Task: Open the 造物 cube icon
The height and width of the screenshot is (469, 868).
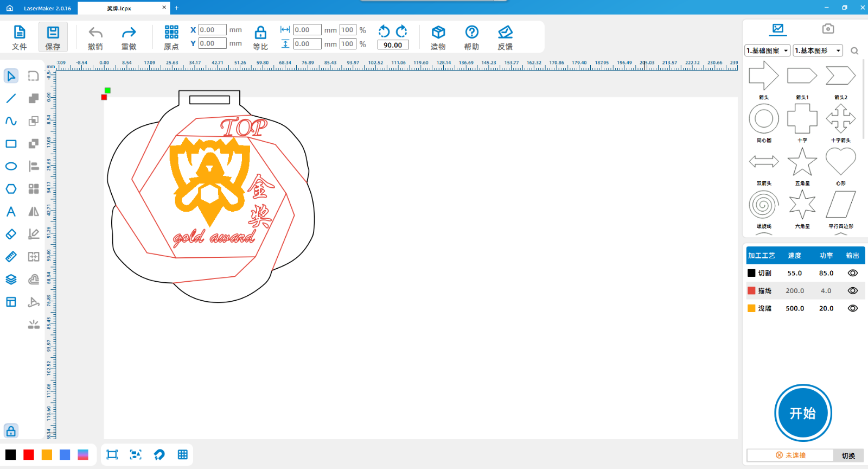Action: point(438,33)
